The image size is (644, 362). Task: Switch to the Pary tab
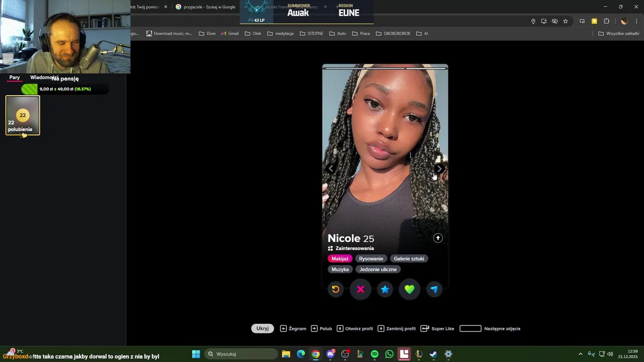coord(15,77)
